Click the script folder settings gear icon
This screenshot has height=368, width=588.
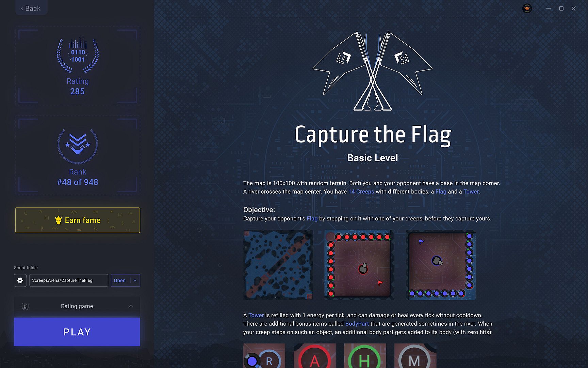click(20, 280)
